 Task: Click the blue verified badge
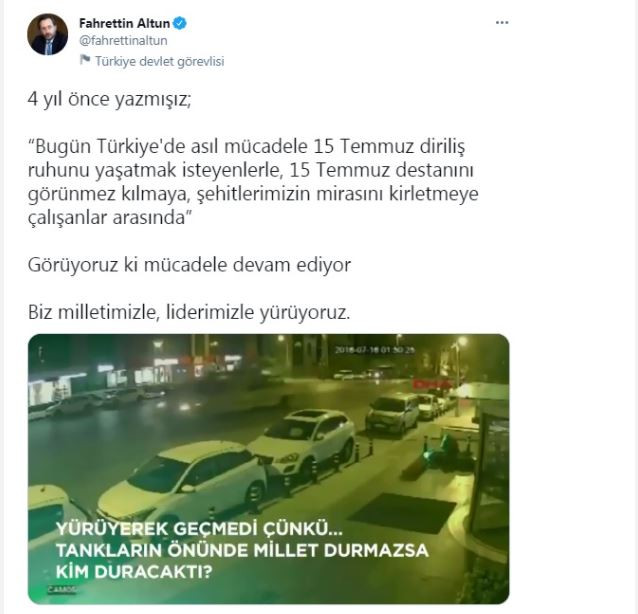click(x=180, y=23)
